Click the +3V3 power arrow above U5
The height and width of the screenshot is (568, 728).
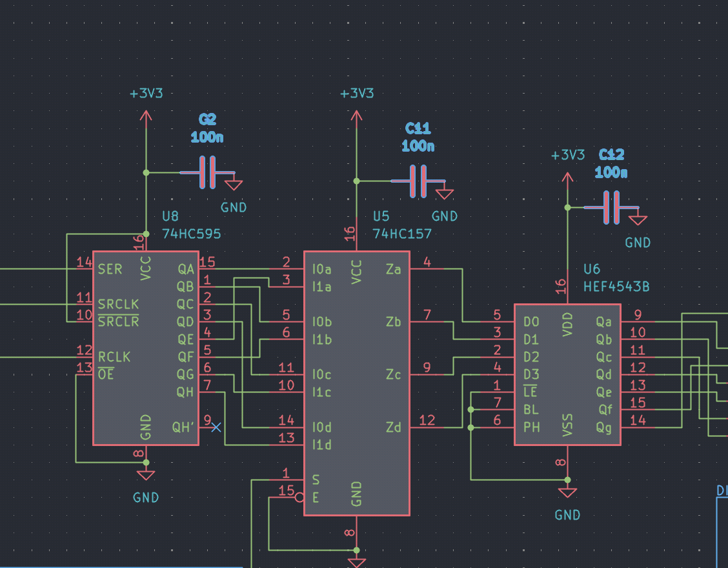(x=356, y=118)
